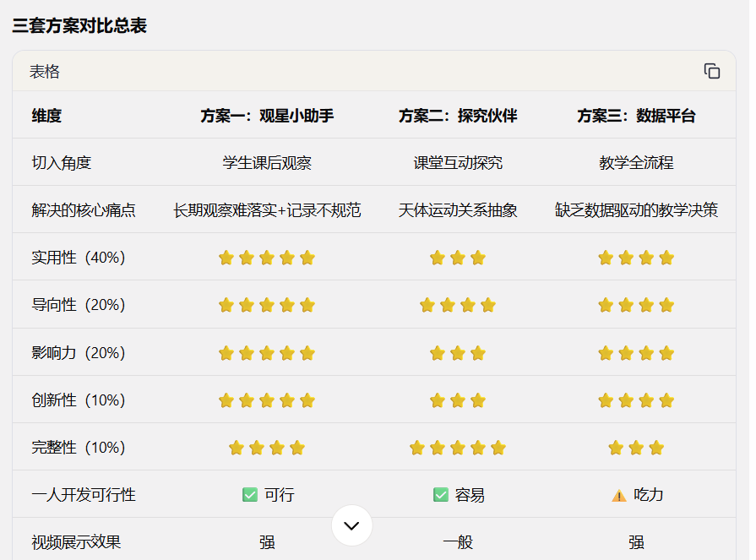The width and height of the screenshot is (756, 560).
Task: Click the five-star rating in 实用性 row
Action: point(267,258)
